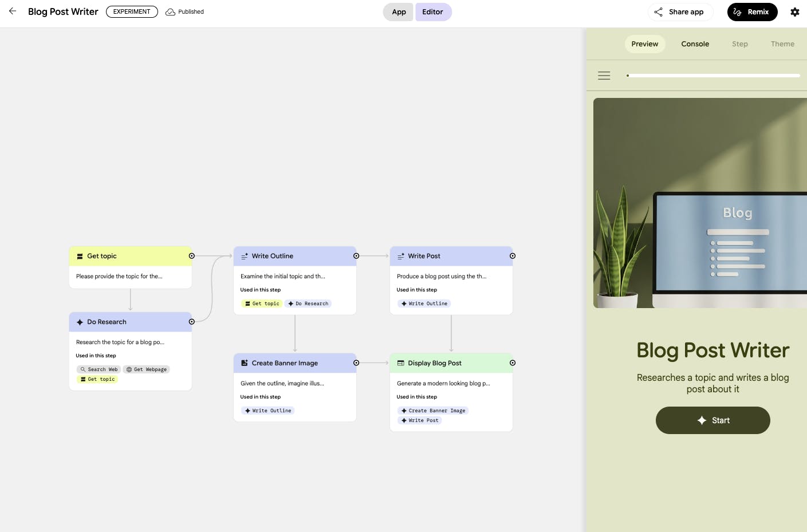Click the Write Outline chip in Create Banner Image
The image size is (807, 532).
click(x=267, y=411)
